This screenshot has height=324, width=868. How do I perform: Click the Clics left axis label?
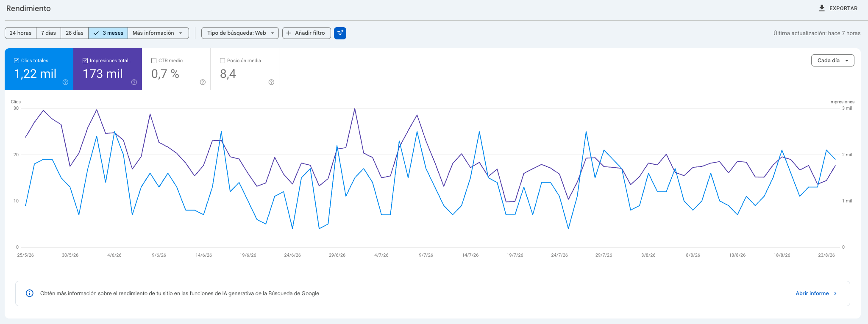[16, 102]
